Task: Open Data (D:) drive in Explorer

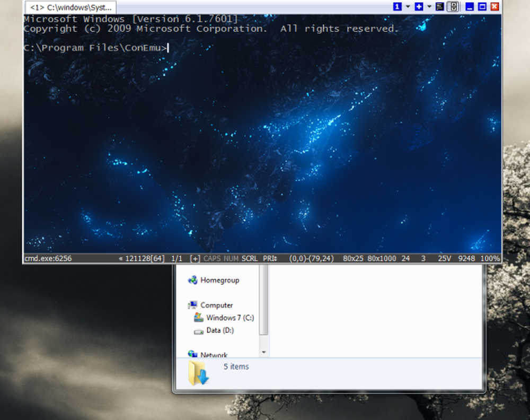Action: point(220,330)
